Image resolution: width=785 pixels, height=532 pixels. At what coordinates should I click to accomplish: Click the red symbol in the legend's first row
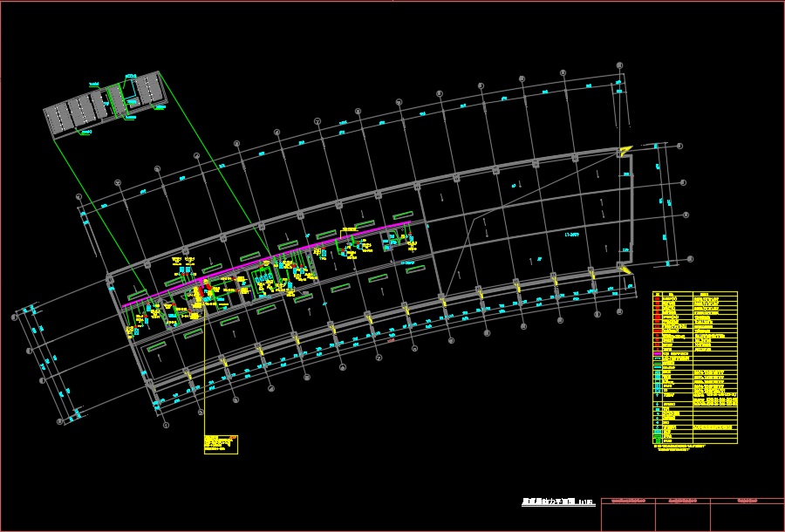coord(658,299)
